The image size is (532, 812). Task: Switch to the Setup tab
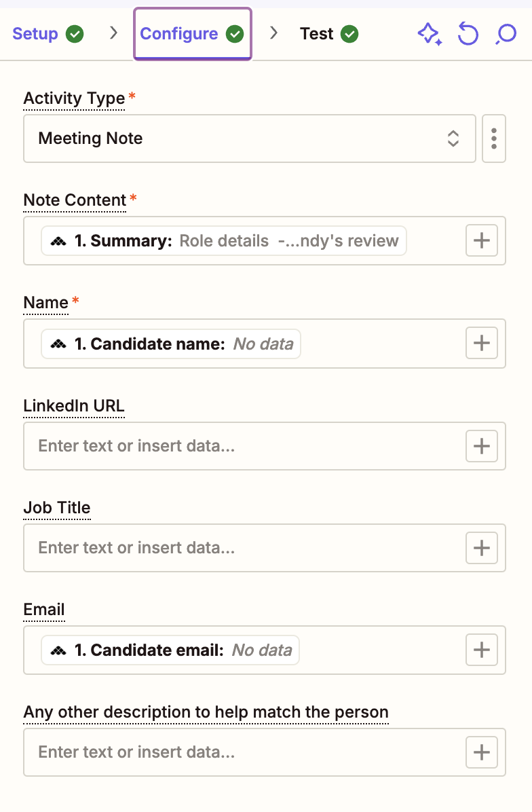pos(47,34)
